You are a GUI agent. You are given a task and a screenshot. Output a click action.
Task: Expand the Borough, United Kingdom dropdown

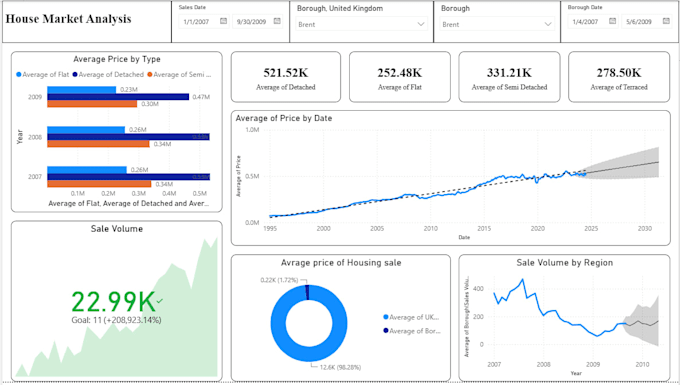pos(421,24)
